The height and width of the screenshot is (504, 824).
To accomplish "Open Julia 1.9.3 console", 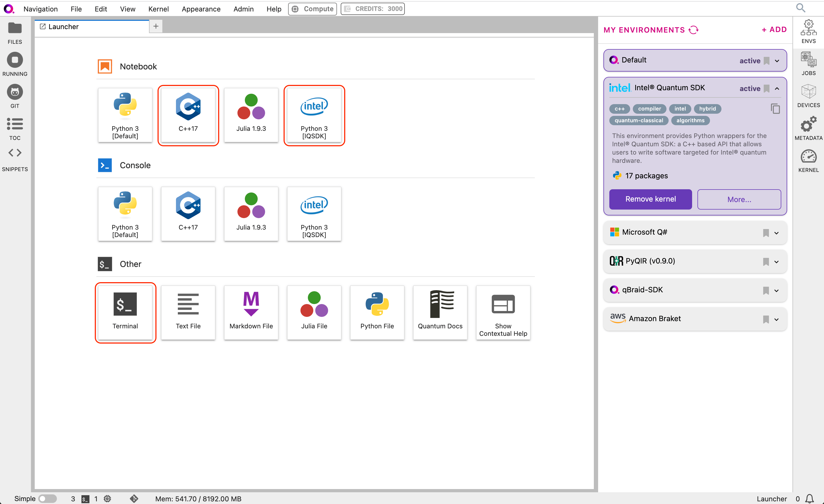I will (251, 214).
